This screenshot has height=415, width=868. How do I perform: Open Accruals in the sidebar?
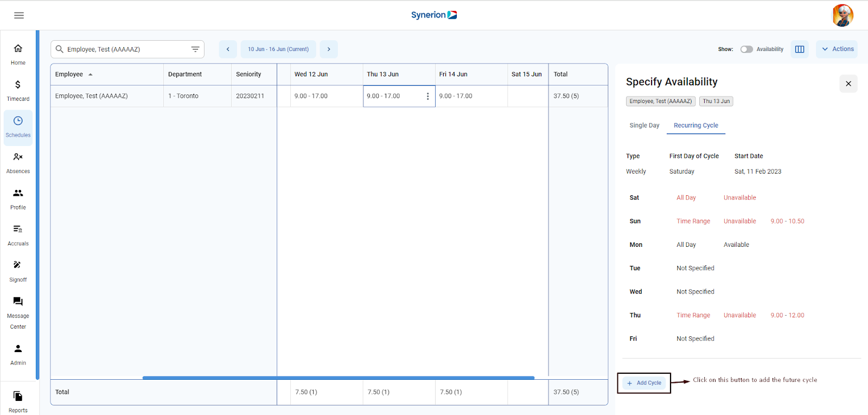(18, 235)
